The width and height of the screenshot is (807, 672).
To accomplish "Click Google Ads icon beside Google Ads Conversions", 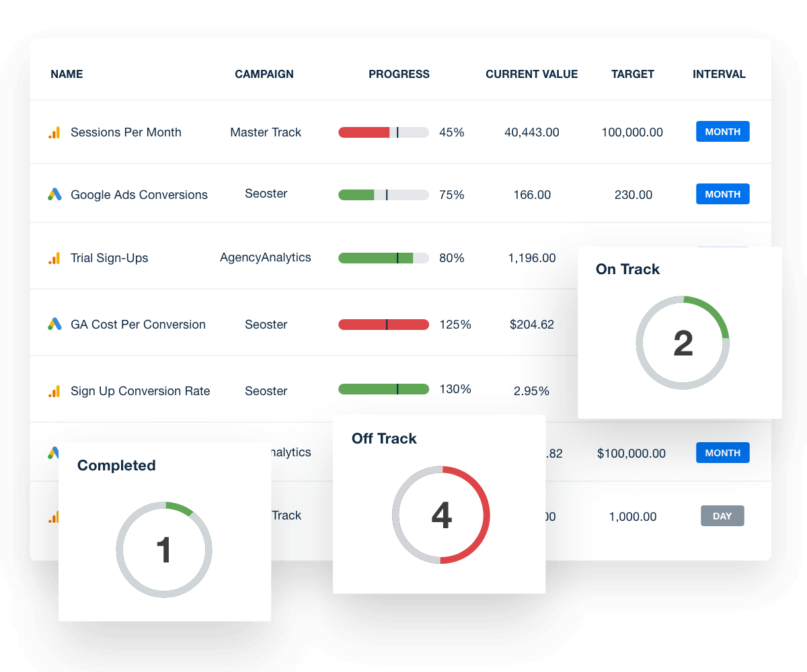I will coord(54,194).
